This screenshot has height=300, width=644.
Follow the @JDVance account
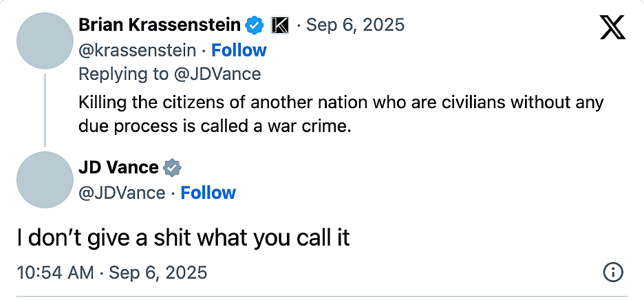pyautogui.click(x=208, y=193)
